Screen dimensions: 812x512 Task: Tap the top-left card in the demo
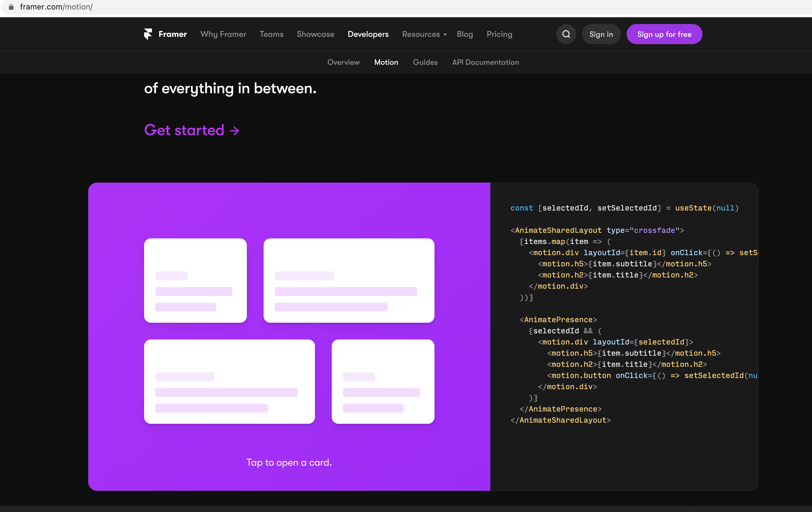pos(195,281)
